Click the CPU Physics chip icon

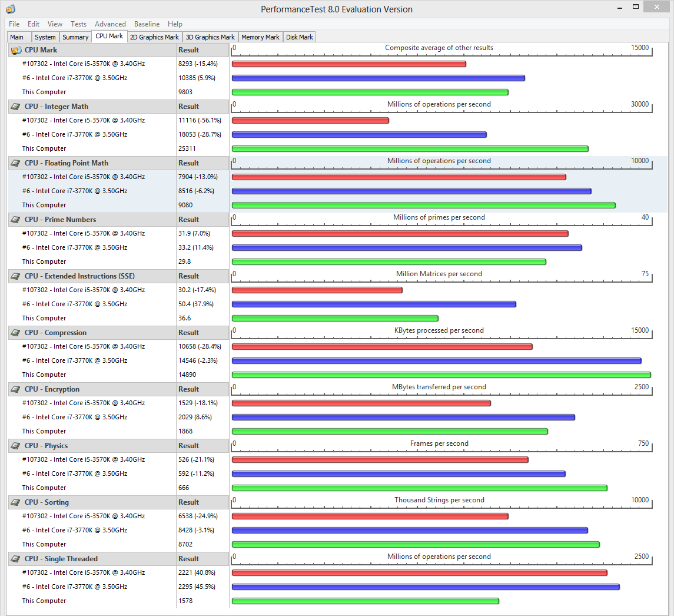15,446
